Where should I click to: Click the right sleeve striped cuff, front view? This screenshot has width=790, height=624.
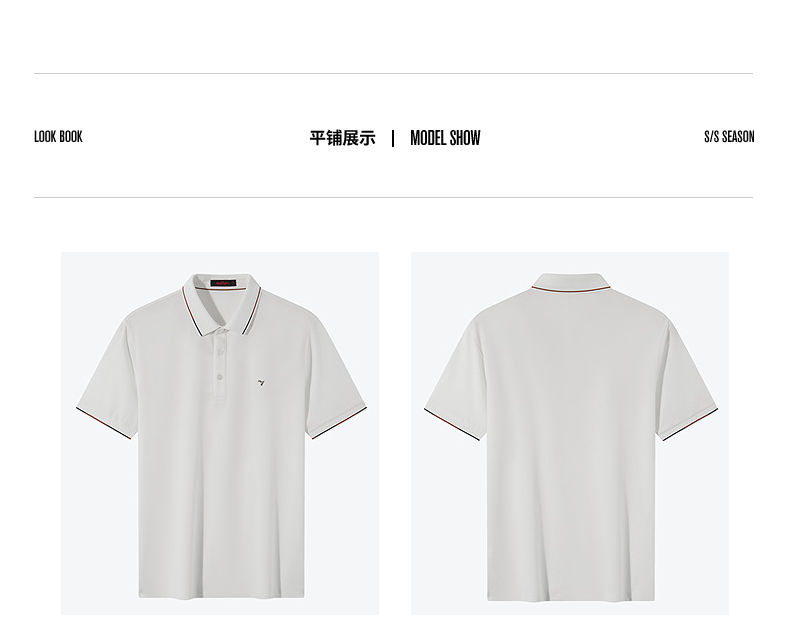click(339, 423)
